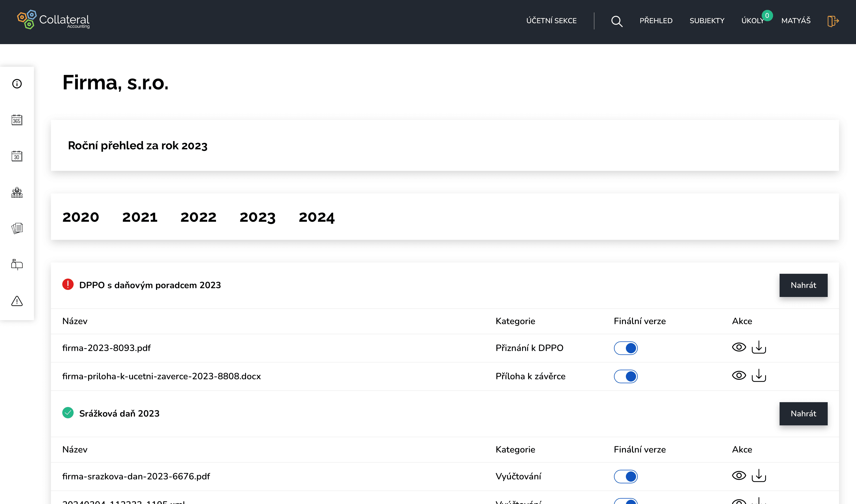
Task: Open ÚČETNÍ SEKCE menu
Action: click(551, 21)
